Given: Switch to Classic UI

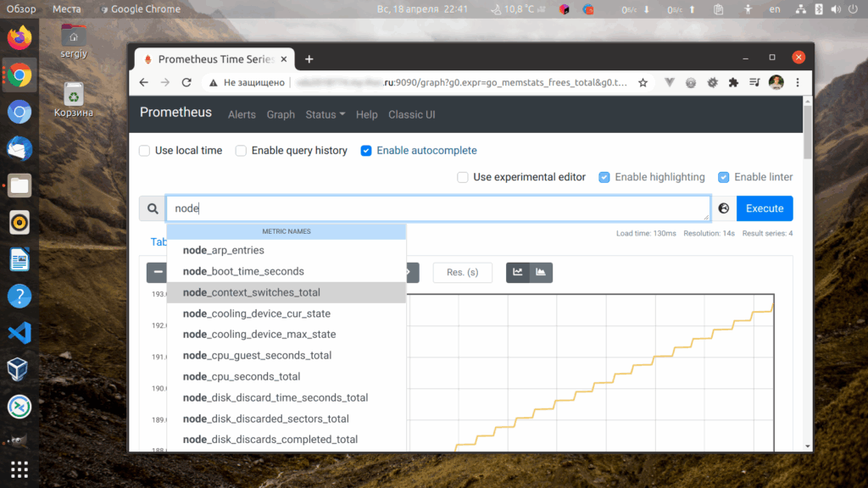Looking at the screenshot, I should 411,114.
